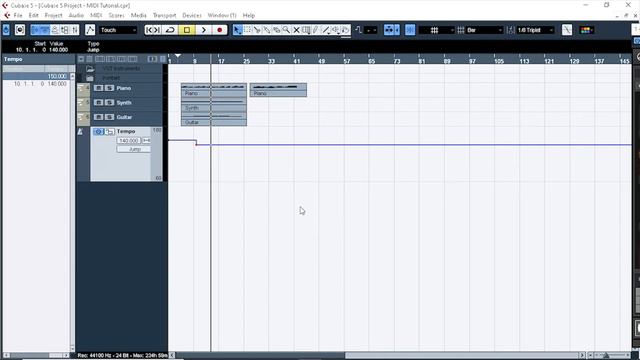Select the Glue tool
This screenshot has height=360, width=640.
[x=267, y=30]
